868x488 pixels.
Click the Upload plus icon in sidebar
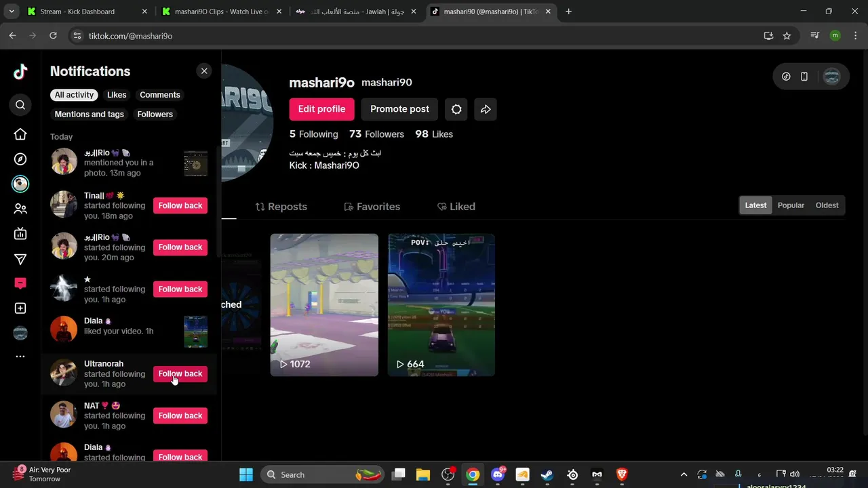20,308
